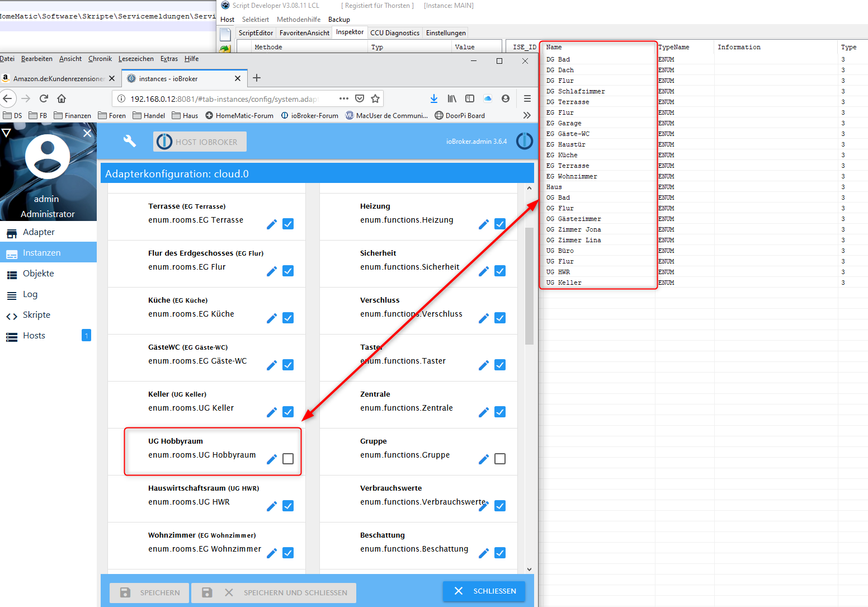Image resolution: width=868 pixels, height=607 pixels.
Task: Uncheck enum.rooms.EG Terrasse checkbox
Action: [288, 224]
